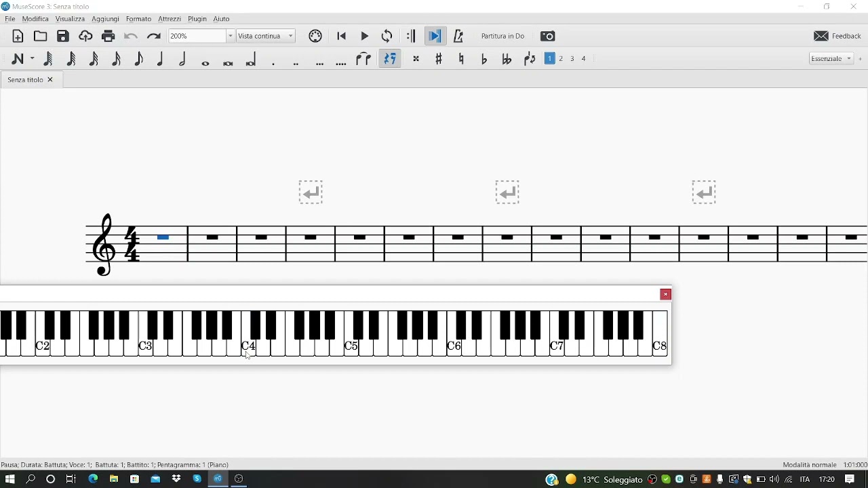Image resolution: width=868 pixels, height=488 pixels.
Task: Open the Aiuto menu
Action: point(222,20)
